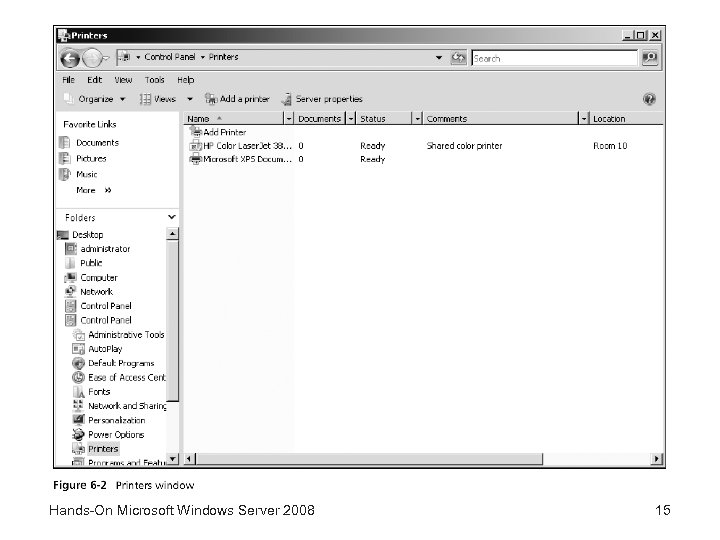This screenshot has height=540, width=720.
Task: Click the Favorite Links heading
Action: click(90, 124)
